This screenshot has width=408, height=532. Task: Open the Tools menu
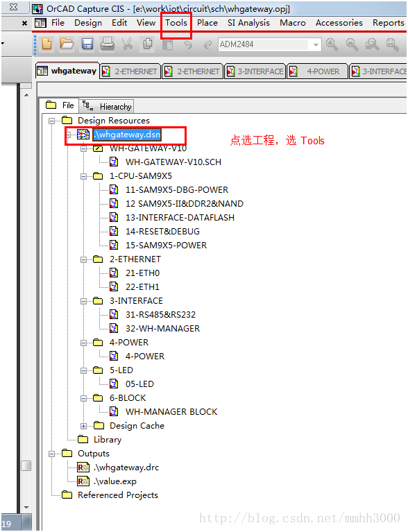tap(176, 23)
